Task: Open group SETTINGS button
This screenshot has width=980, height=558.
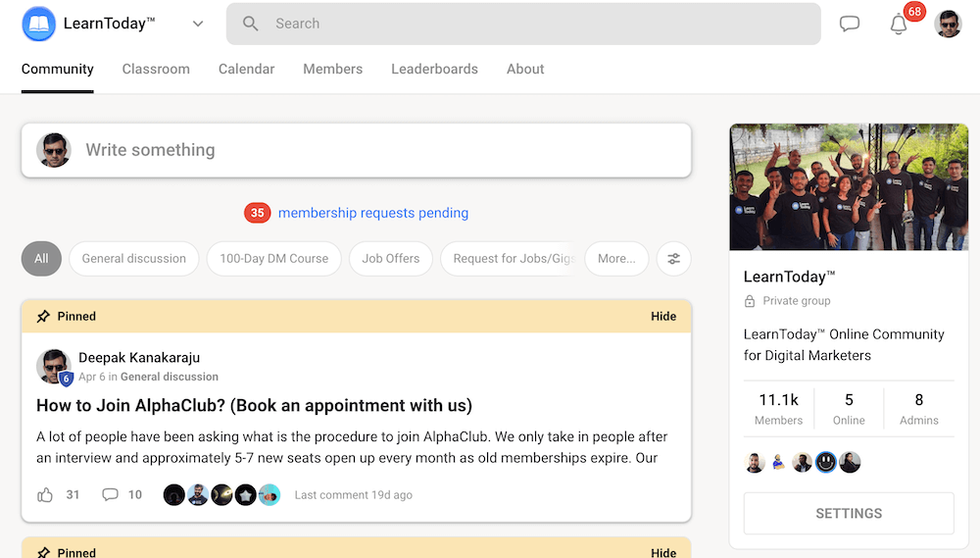Action: click(849, 513)
